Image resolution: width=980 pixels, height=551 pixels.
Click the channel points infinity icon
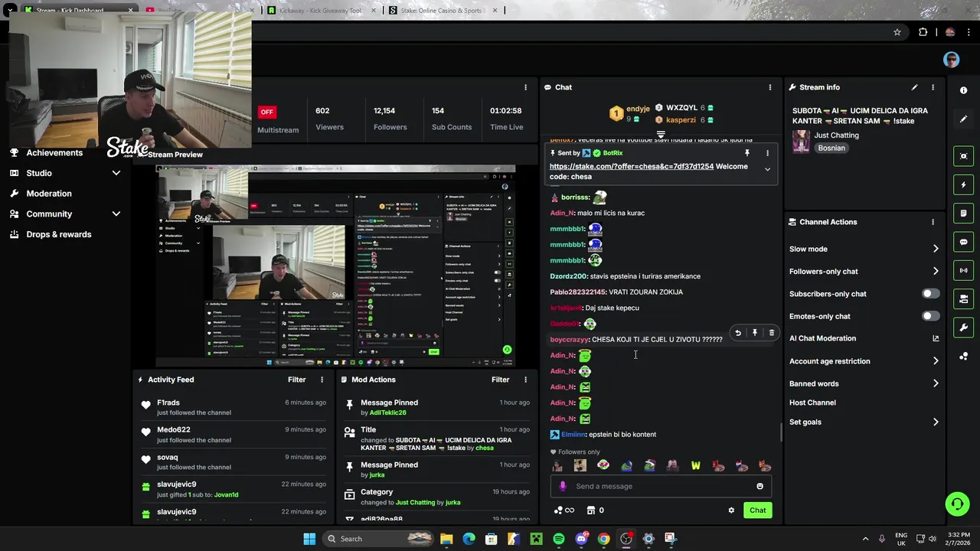tap(564, 510)
